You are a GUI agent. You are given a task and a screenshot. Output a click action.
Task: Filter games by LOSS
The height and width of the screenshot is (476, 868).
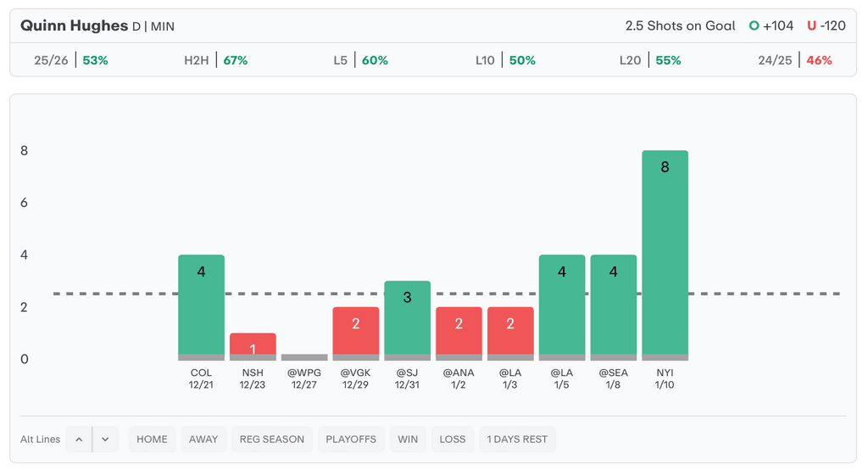click(453, 440)
